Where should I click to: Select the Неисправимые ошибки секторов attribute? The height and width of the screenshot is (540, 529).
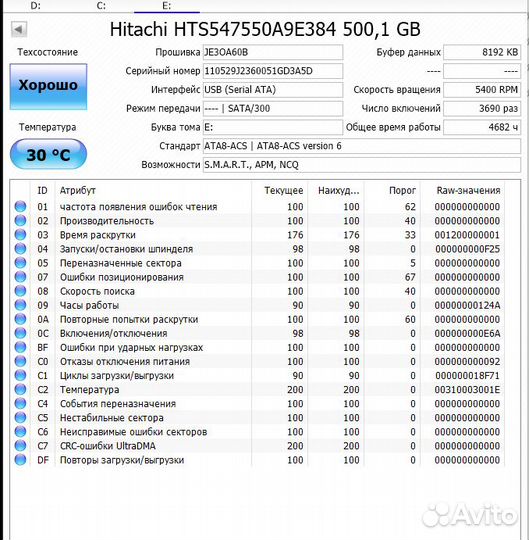point(134,432)
